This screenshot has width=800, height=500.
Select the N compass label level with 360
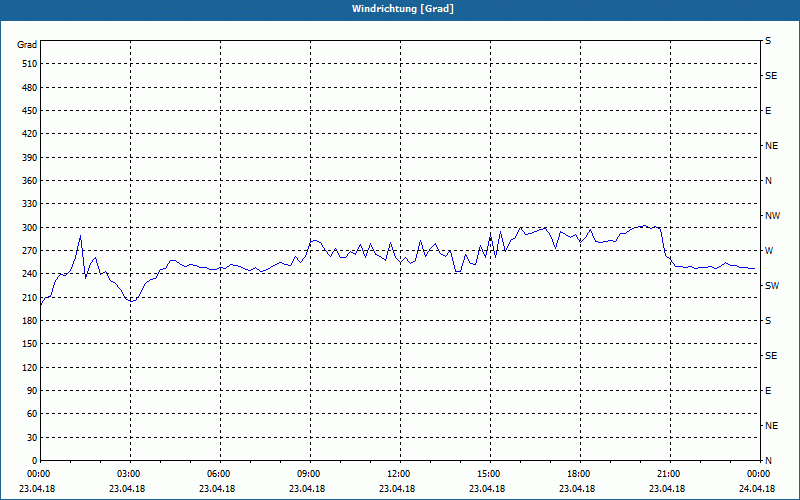(x=768, y=181)
